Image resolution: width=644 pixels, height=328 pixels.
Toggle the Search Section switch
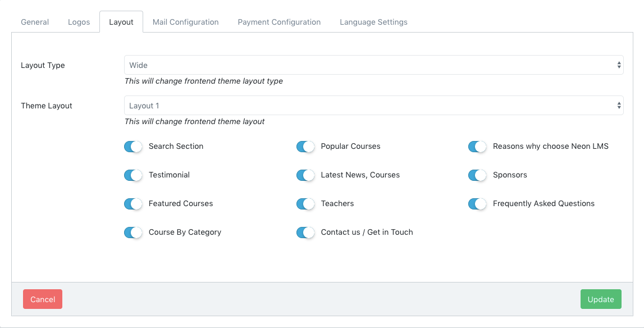pos(133,147)
